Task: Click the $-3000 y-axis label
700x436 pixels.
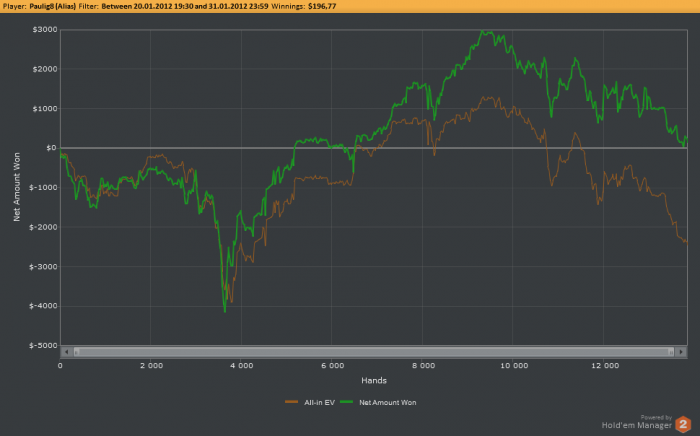Action: point(43,266)
